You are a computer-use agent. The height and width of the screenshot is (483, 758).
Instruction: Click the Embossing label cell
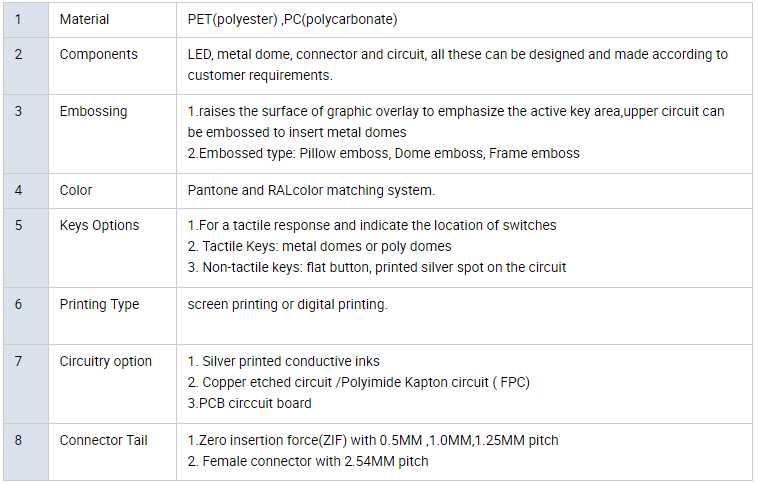pyautogui.click(x=93, y=111)
